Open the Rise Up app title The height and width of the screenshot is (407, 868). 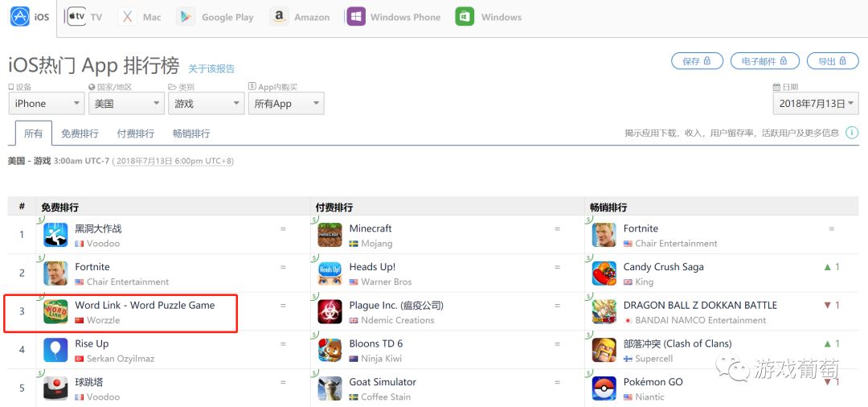92,343
